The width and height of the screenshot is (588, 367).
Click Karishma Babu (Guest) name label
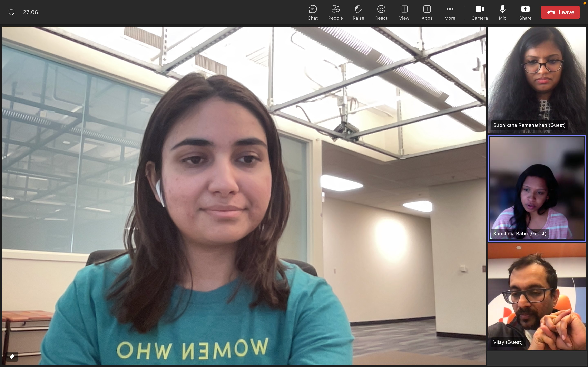pyautogui.click(x=519, y=233)
